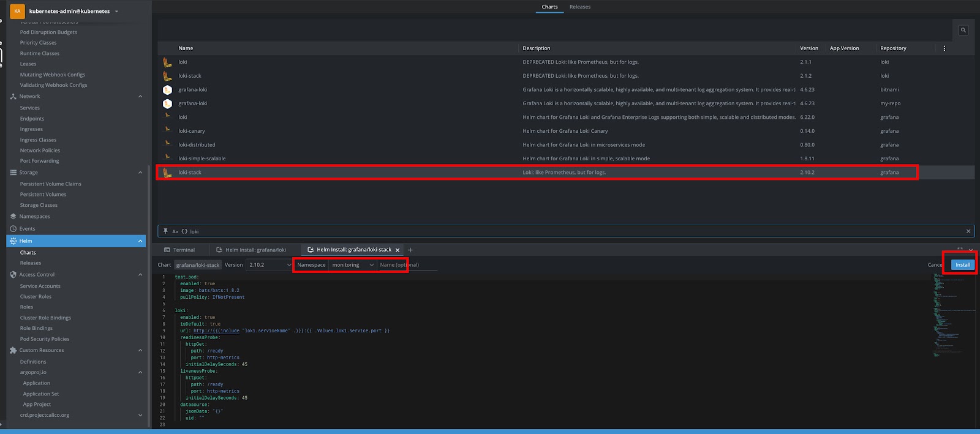Add a new dock tab with plus icon
The width and height of the screenshot is (980, 434).
(410, 250)
